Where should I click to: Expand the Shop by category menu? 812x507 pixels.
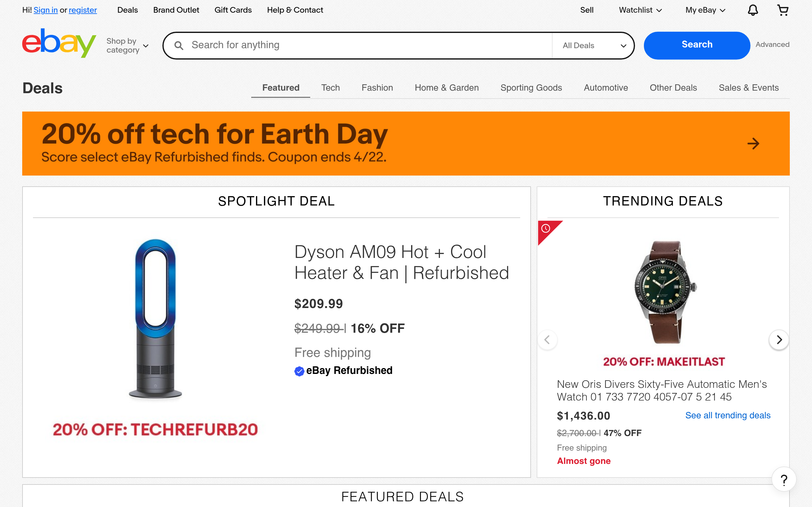click(x=128, y=46)
